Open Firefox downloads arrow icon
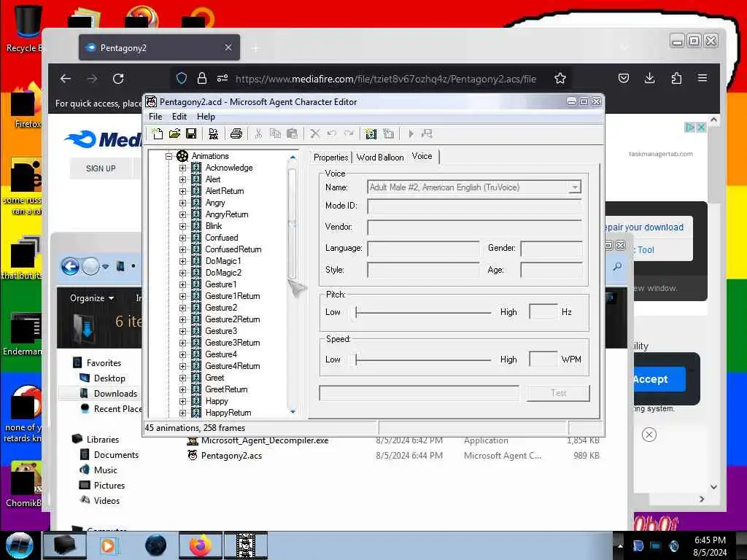Screen dimensions: 747x560 tap(649, 79)
